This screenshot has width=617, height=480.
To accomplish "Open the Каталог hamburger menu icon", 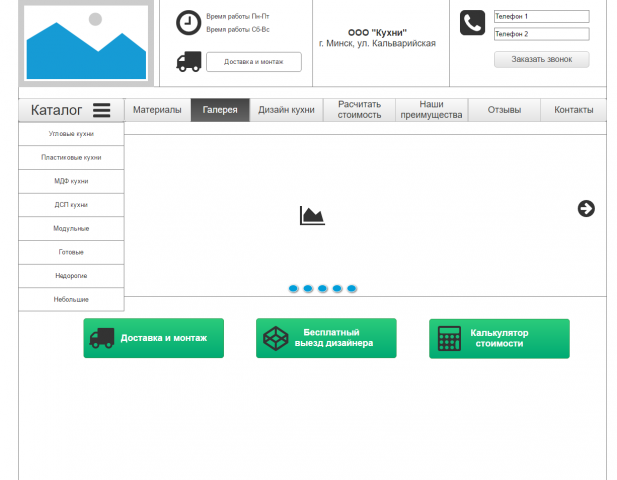I will [x=102, y=110].
